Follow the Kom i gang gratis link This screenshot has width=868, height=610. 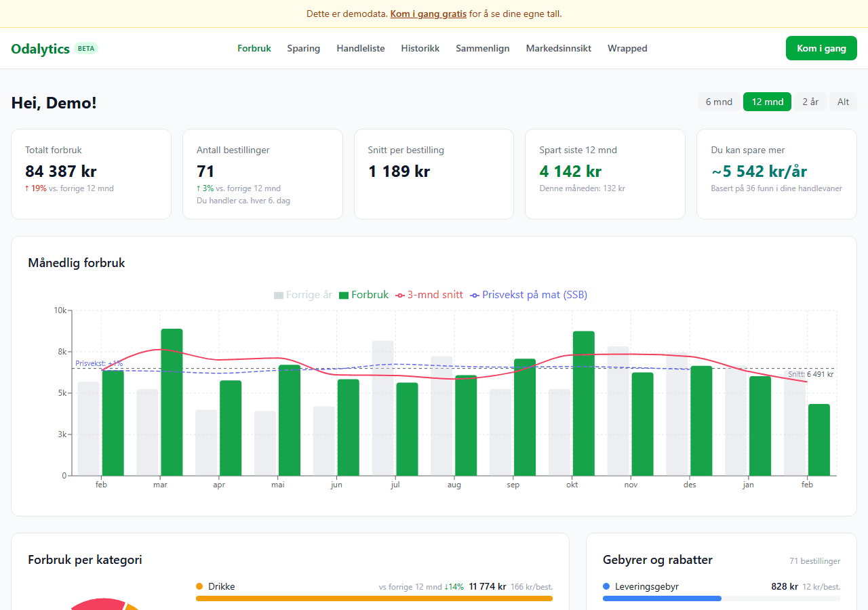[x=428, y=14]
